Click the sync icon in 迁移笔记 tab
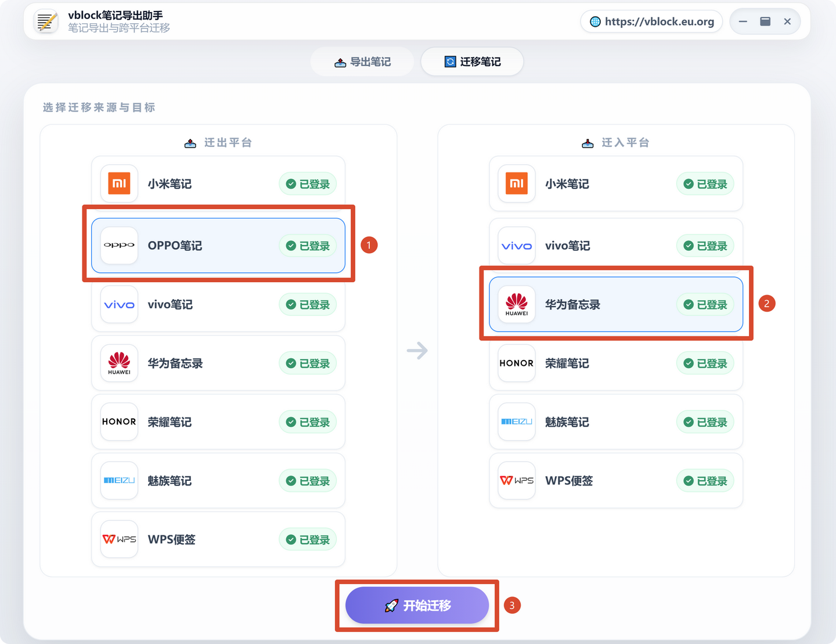Image resolution: width=836 pixels, height=644 pixels. pos(450,62)
